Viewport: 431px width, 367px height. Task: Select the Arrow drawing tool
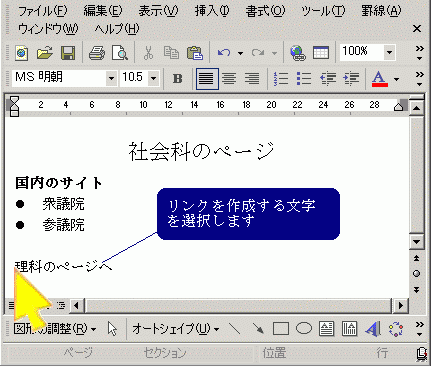click(258, 329)
